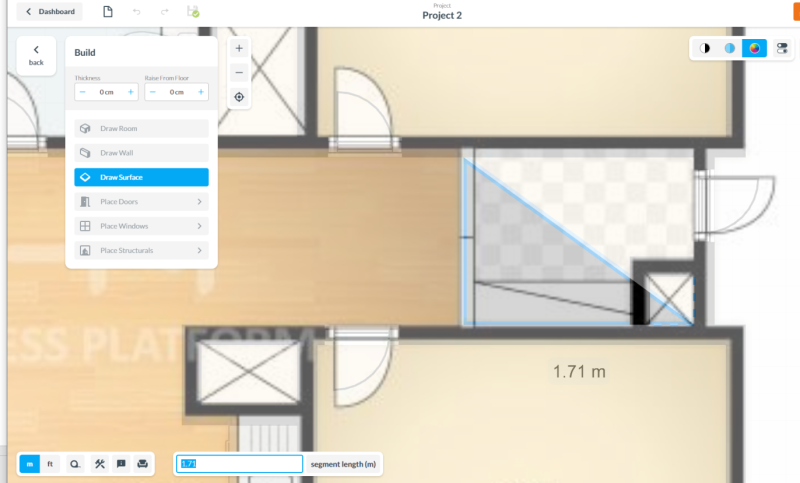Click the save status icon
This screenshot has height=483, width=800.
coord(193,11)
